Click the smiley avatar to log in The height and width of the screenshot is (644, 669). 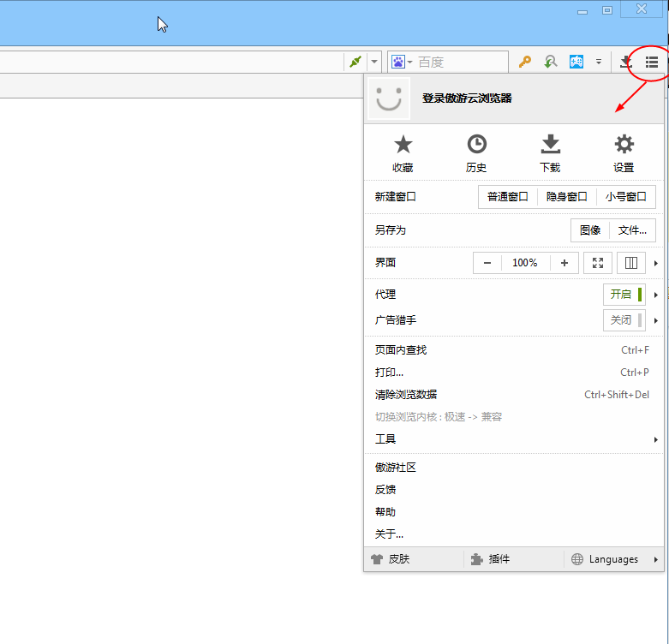point(389,98)
